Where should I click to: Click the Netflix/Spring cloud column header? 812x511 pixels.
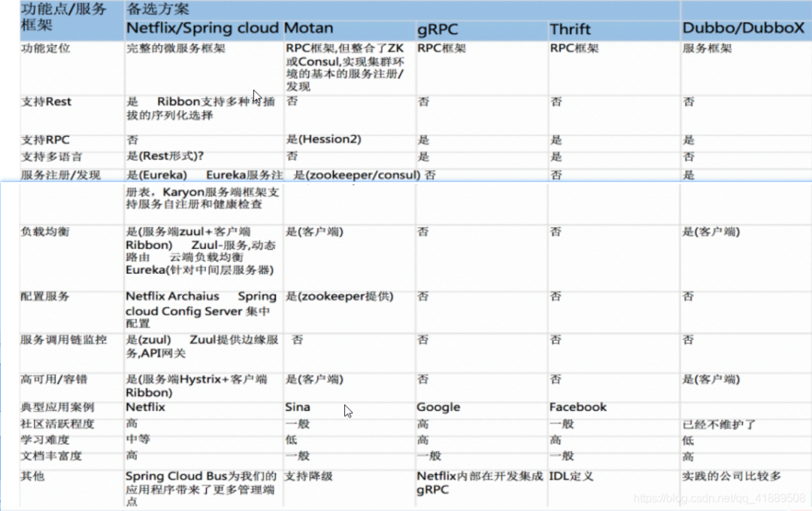tap(202, 28)
